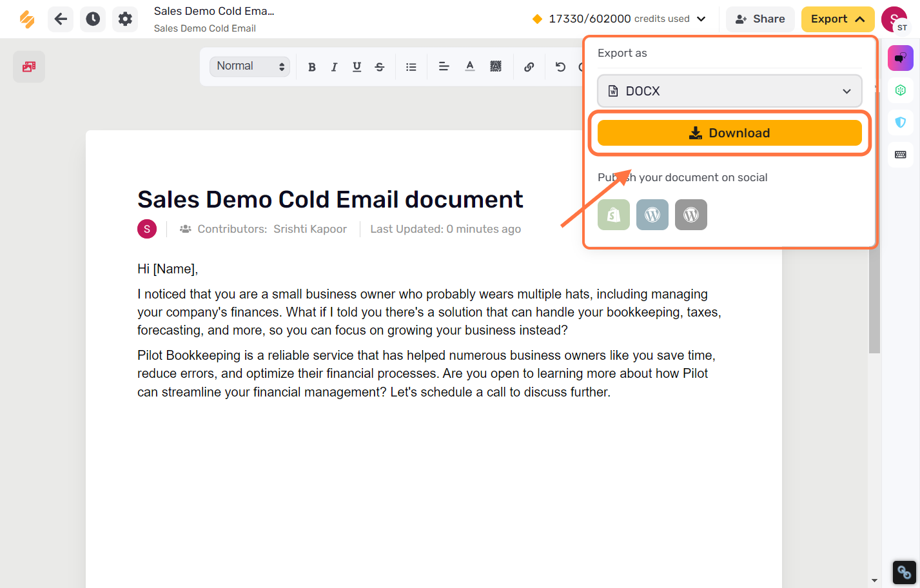Open the green hexagon sidebar tool
Screen dimensions: 920x588
click(x=901, y=90)
